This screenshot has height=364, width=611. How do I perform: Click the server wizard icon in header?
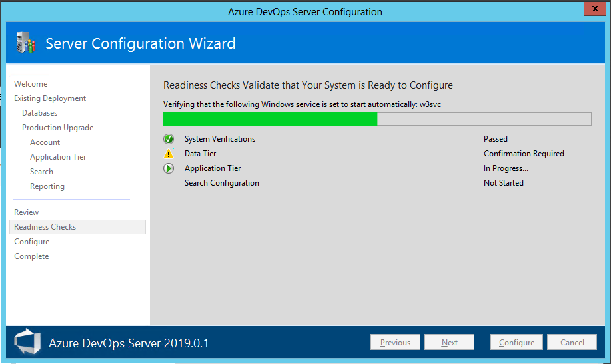(x=25, y=44)
